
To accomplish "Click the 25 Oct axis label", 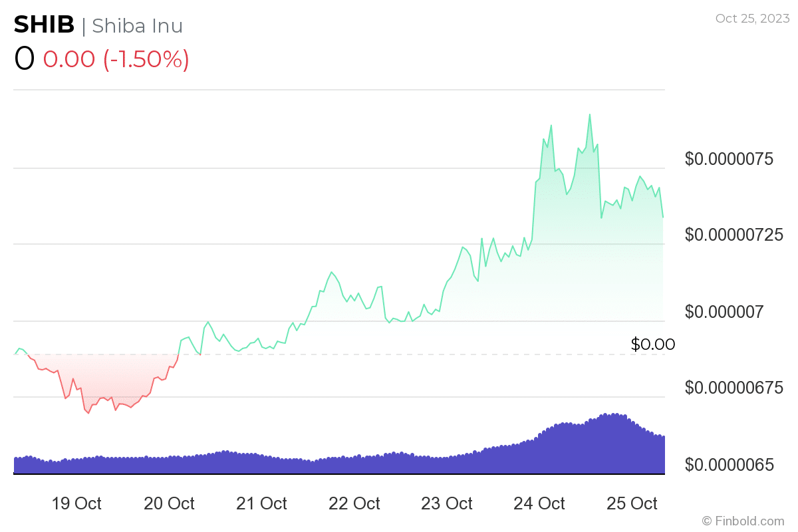I will pos(631,503).
